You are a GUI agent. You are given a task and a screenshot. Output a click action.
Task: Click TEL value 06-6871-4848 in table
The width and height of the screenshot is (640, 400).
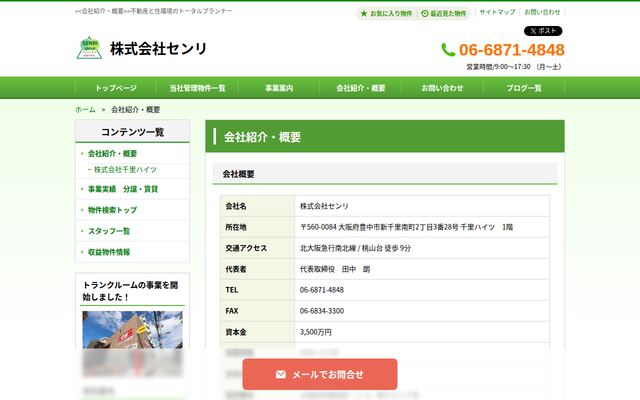pyautogui.click(x=322, y=290)
